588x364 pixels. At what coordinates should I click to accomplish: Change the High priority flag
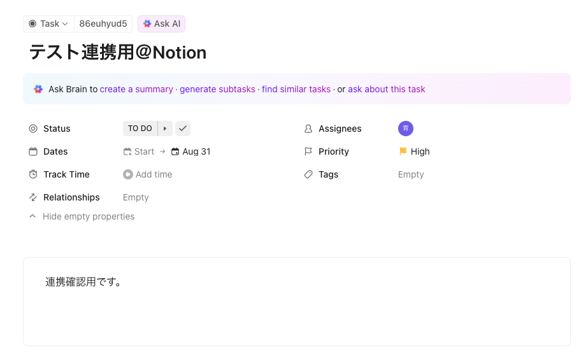tap(414, 151)
